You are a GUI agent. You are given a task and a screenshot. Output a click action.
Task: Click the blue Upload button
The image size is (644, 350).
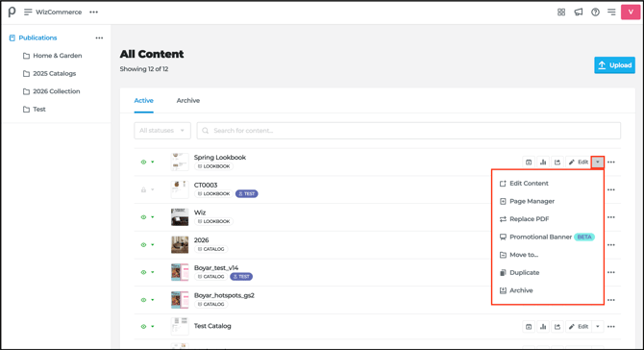point(614,65)
